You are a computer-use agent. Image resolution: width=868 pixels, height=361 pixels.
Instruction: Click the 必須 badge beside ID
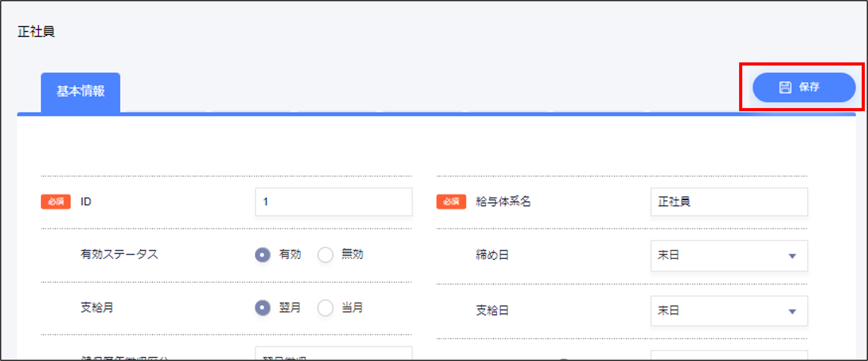[55, 202]
